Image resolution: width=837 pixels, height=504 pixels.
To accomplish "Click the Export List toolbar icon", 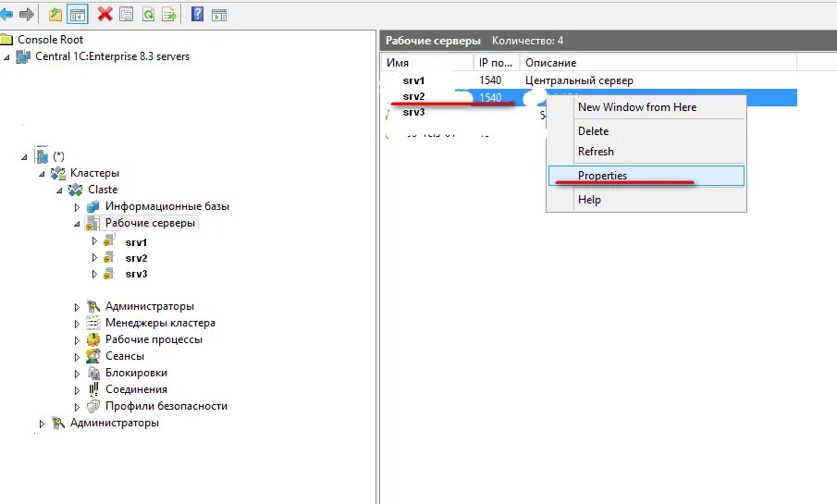I will (x=168, y=15).
